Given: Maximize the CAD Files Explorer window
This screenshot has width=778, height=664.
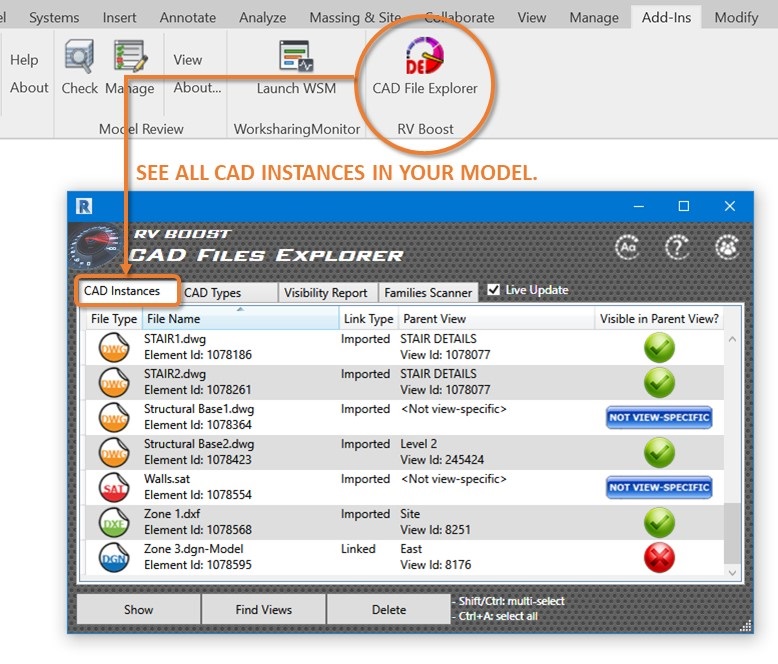Looking at the screenshot, I should tap(684, 206).
